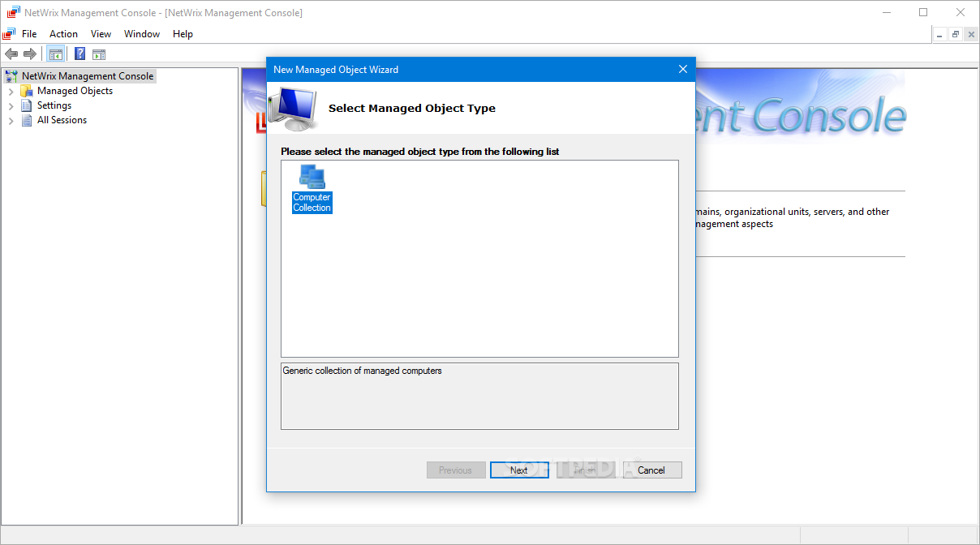Cancel the New Managed Object Wizard
The image size is (980, 545).
coord(651,470)
